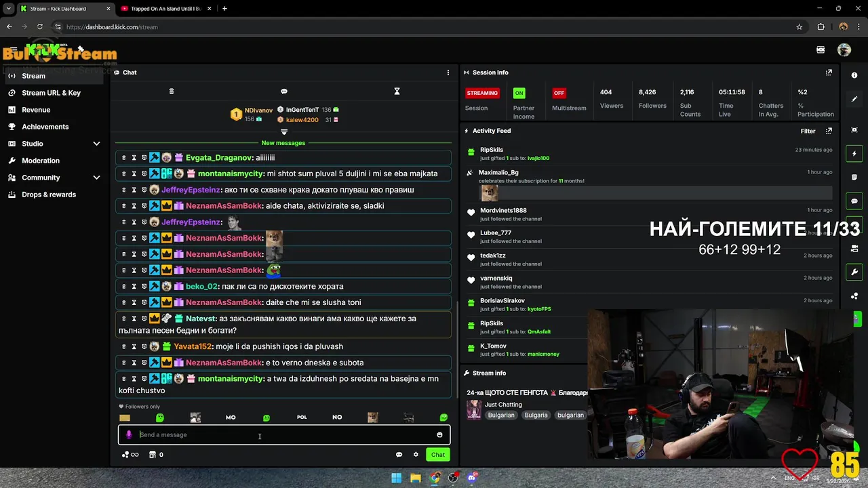
Task: Click the purple microphone icon in message box
Action: pos(129,435)
